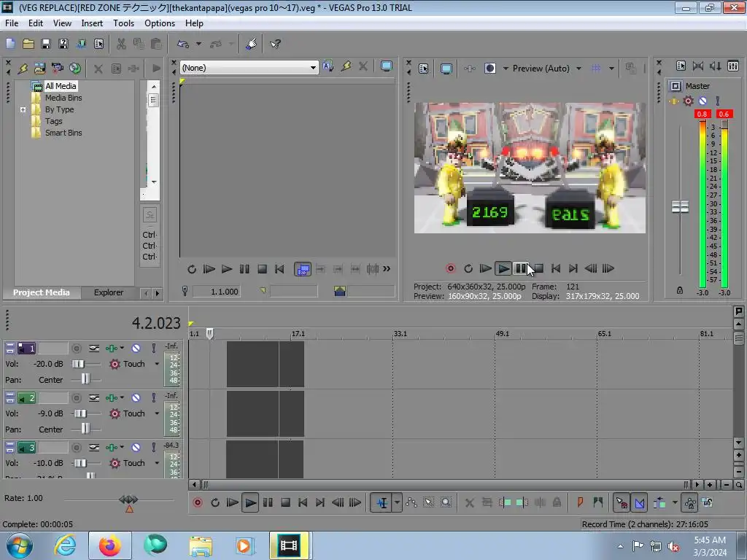Open Firefox from the taskbar

[109, 545]
